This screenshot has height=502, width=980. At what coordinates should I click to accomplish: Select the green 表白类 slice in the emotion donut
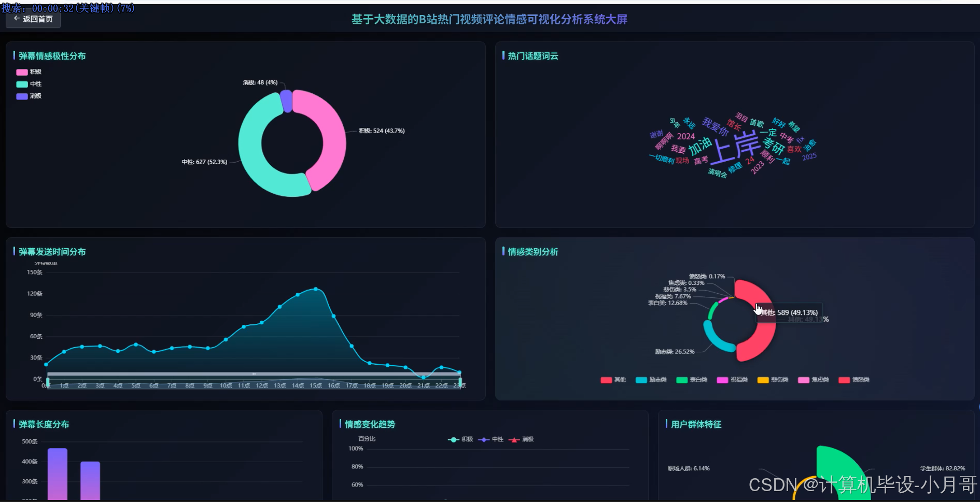click(711, 309)
